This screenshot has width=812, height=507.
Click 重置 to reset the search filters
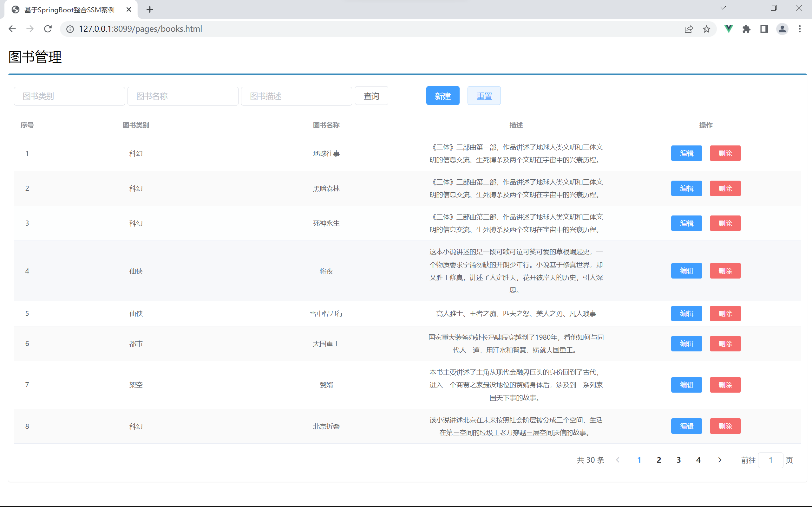click(484, 96)
